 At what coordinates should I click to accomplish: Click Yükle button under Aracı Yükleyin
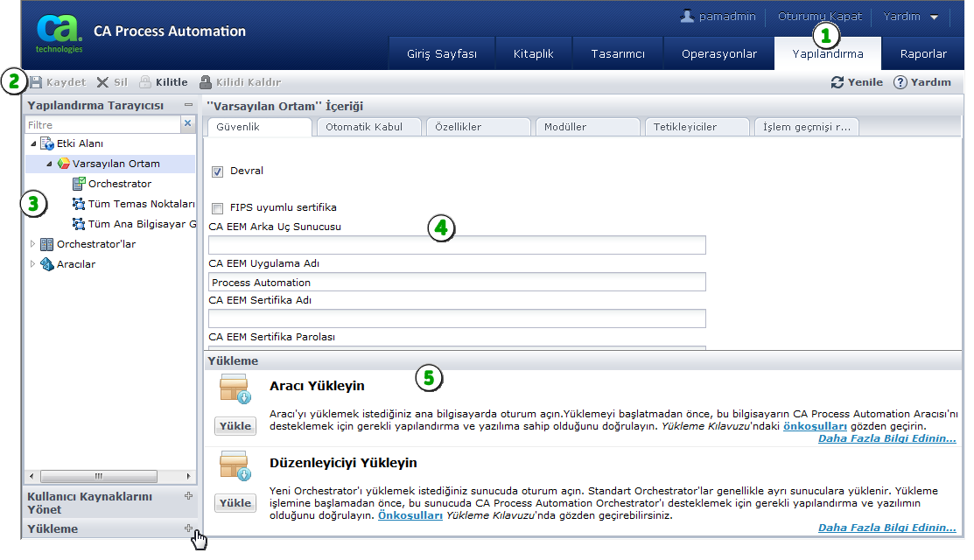point(235,426)
